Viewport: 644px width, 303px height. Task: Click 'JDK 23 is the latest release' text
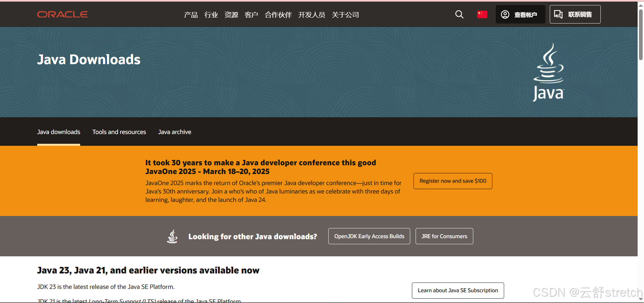coord(106,287)
